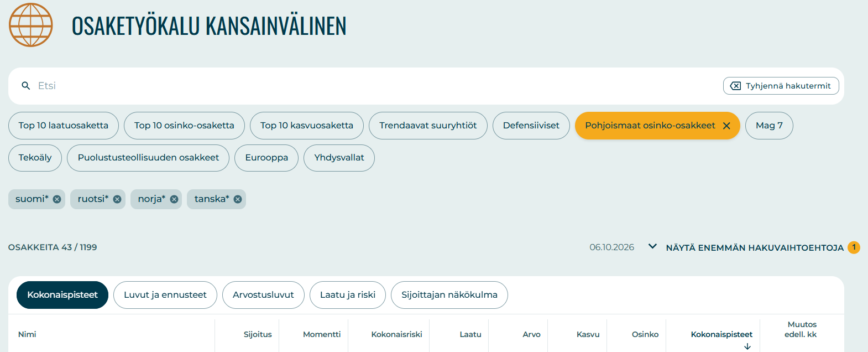The image size is (868, 352).
Task: Toggle Puolustusteollisuuden osakkeet chip
Action: (148, 158)
